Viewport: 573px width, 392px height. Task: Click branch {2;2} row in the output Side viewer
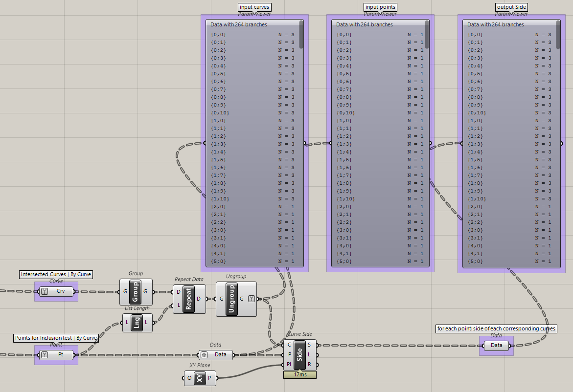(509, 222)
